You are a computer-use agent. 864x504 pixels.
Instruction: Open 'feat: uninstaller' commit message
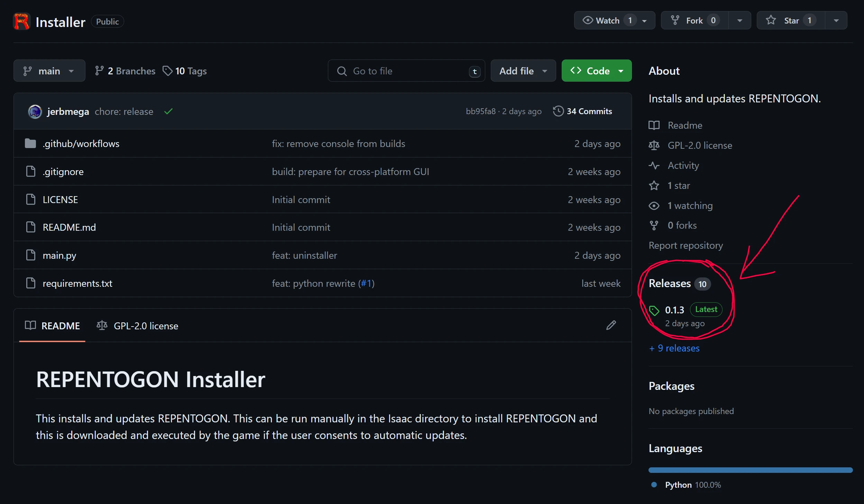tap(304, 255)
